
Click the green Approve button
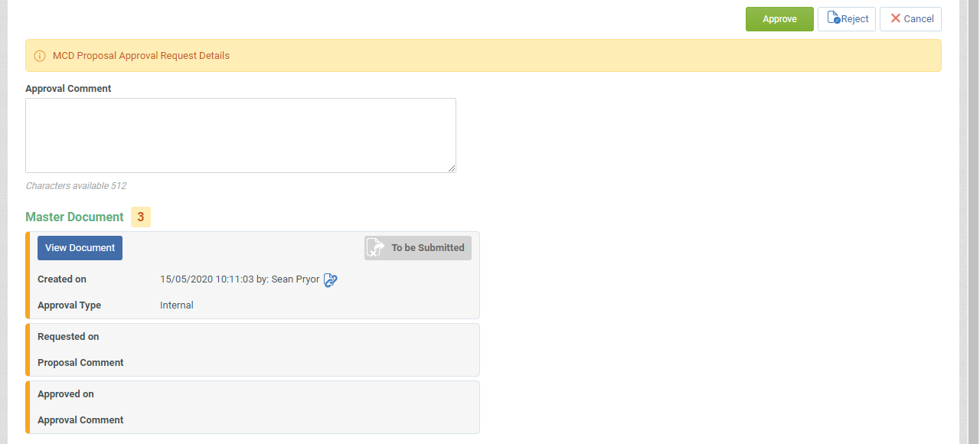click(x=779, y=19)
